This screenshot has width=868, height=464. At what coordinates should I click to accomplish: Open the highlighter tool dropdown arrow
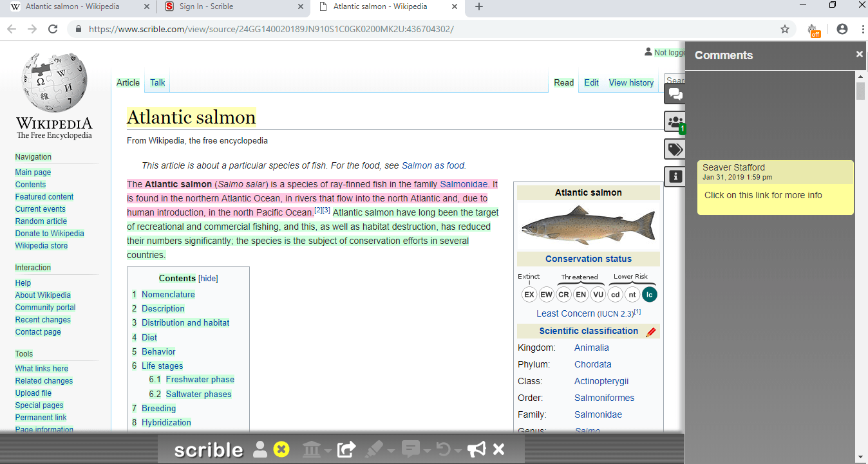click(x=392, y=450)
